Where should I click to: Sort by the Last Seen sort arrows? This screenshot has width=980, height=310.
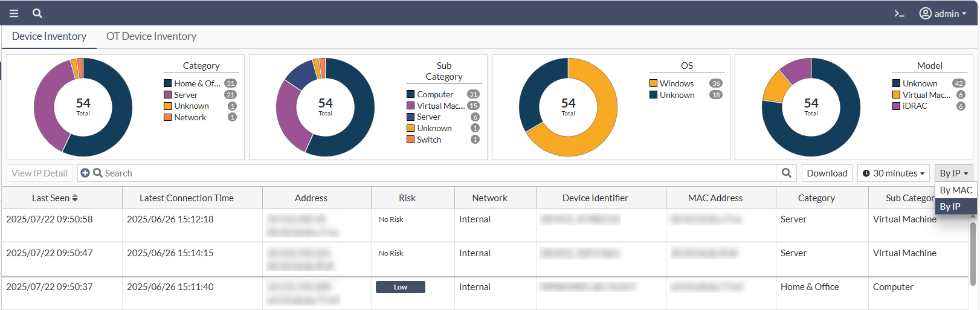pos(75,198)
